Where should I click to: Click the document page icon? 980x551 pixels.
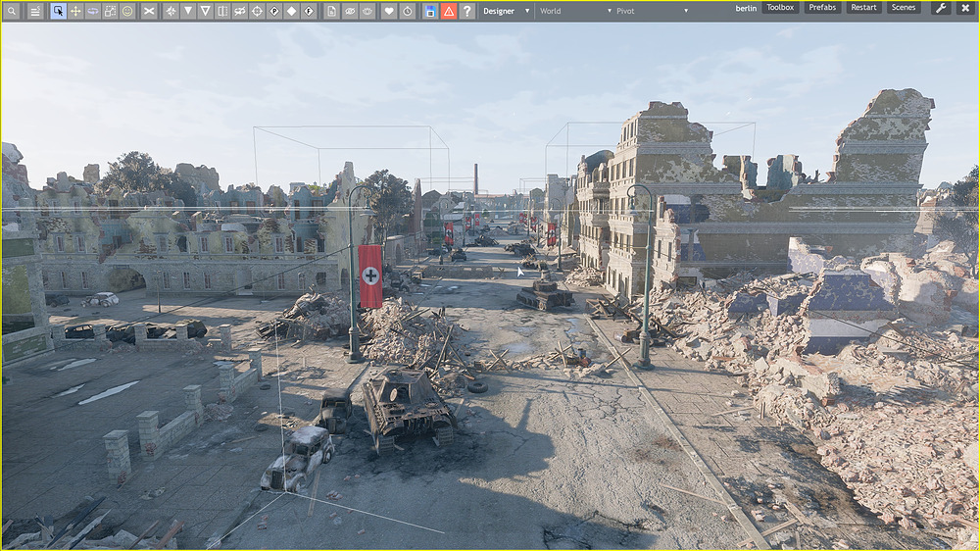pyautogui.click(x=332, y=11)
